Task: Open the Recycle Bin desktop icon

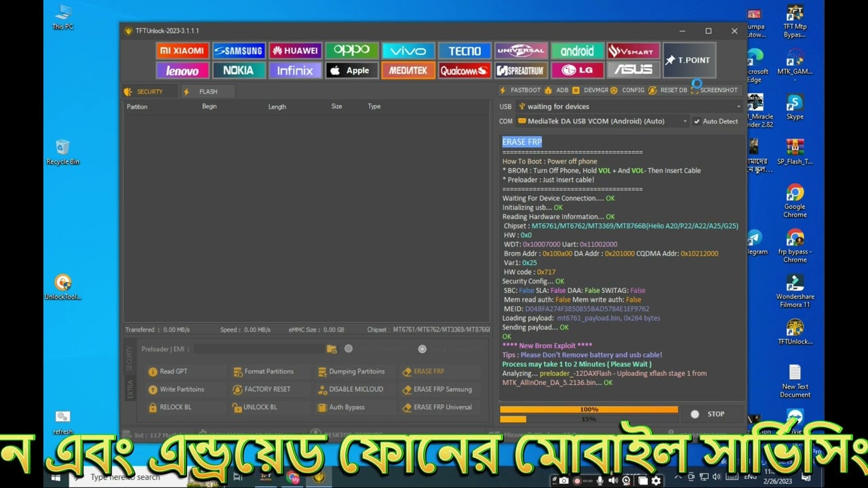Action: coord(63,152)
